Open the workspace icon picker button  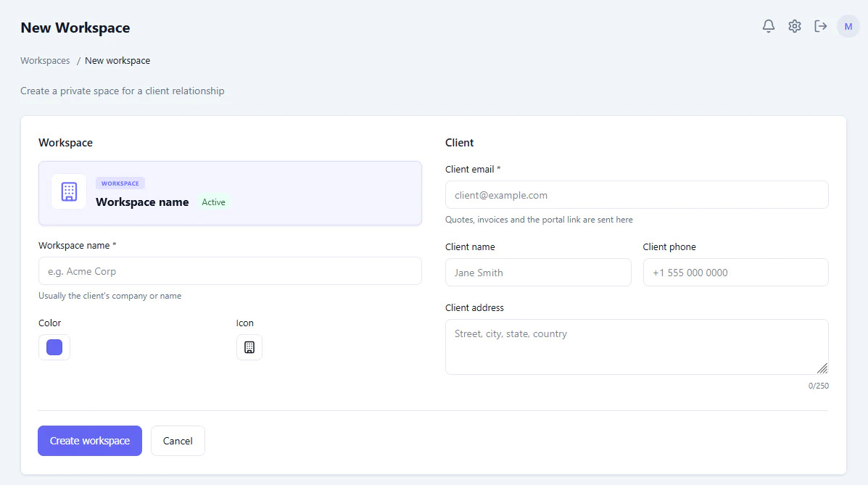[249, 347]
